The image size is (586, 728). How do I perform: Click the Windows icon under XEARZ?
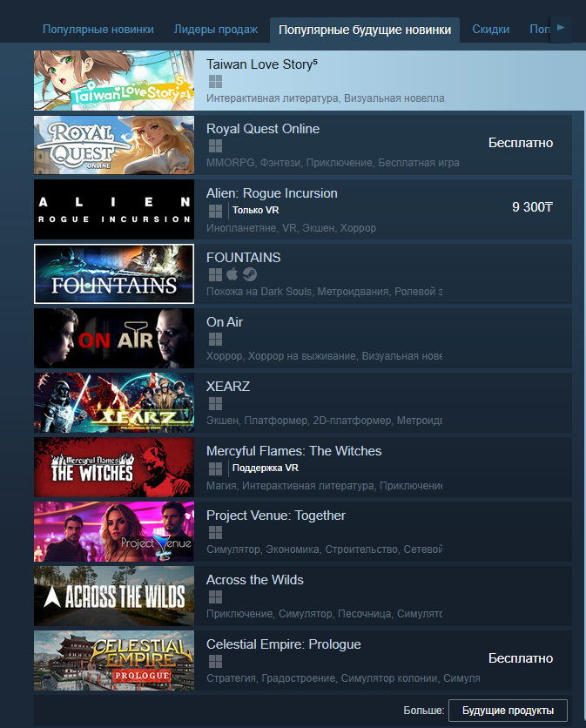coord(215,404)
